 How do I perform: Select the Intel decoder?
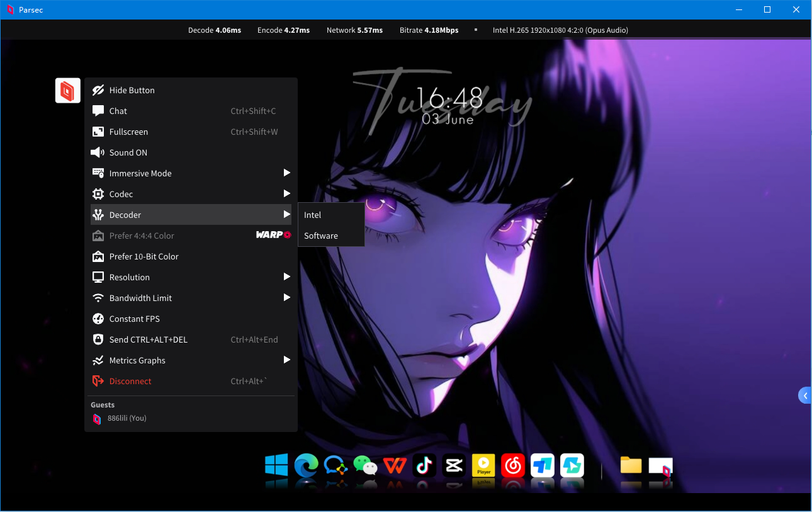coord(331,215)
